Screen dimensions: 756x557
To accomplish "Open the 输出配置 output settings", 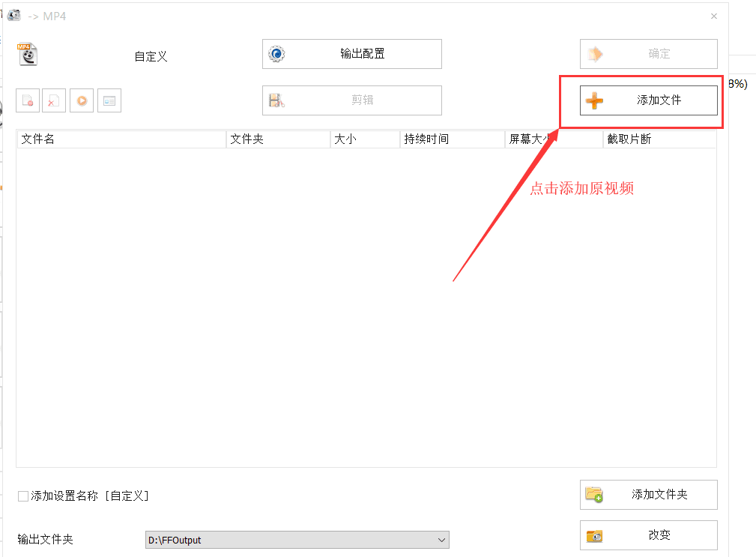I will pos(352,53).
